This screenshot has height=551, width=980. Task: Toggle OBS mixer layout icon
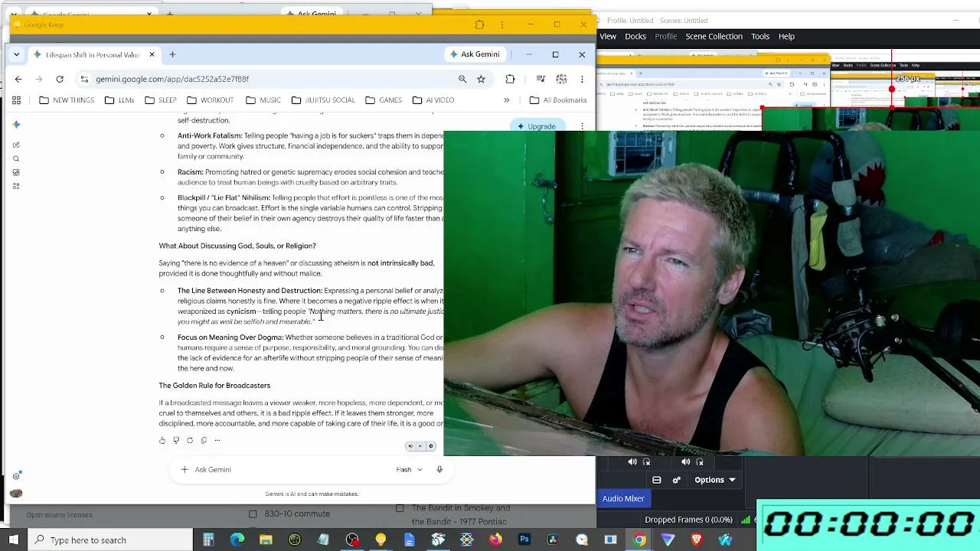click(x=656, y=480)
